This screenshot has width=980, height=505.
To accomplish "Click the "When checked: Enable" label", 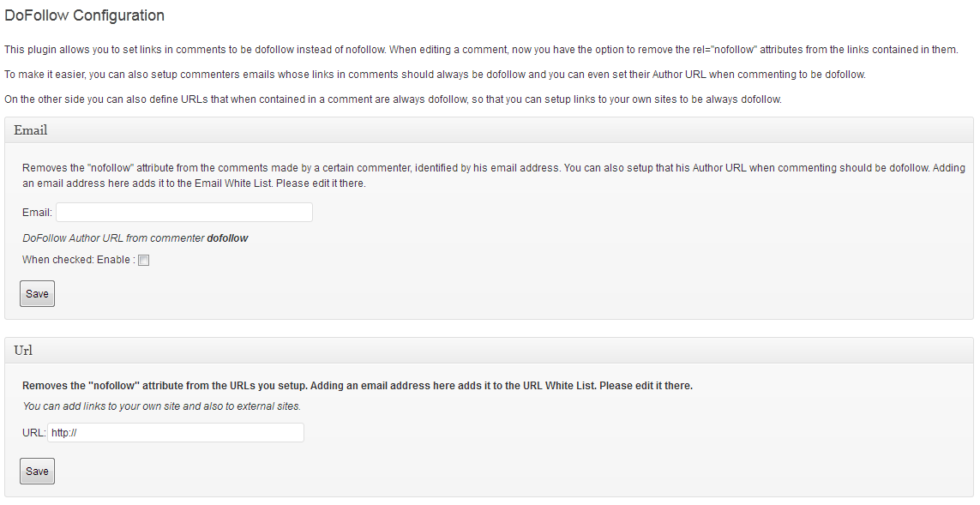I will pyautogui.click(x=77, y=260).
